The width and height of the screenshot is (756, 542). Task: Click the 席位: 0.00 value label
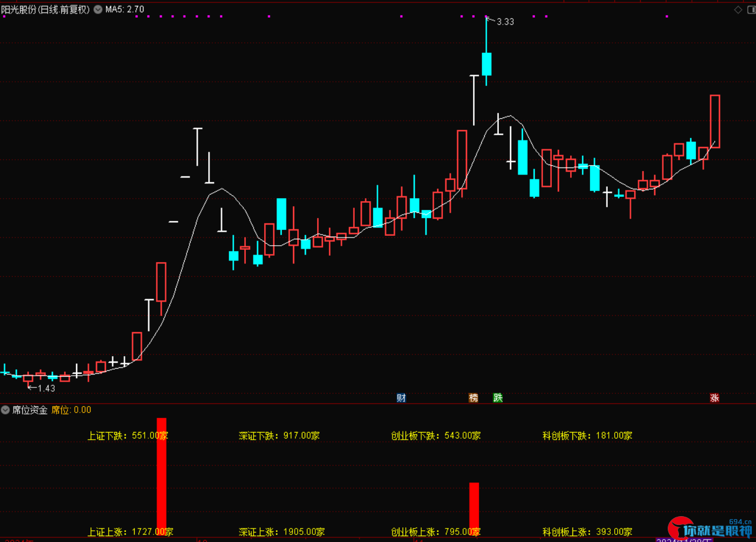pyautogui.click(x=71, y=410)
